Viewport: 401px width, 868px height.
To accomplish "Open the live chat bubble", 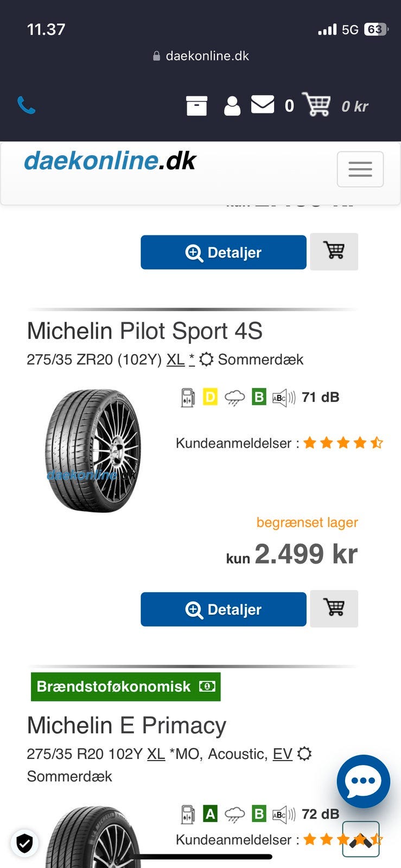I will point(363,781).
